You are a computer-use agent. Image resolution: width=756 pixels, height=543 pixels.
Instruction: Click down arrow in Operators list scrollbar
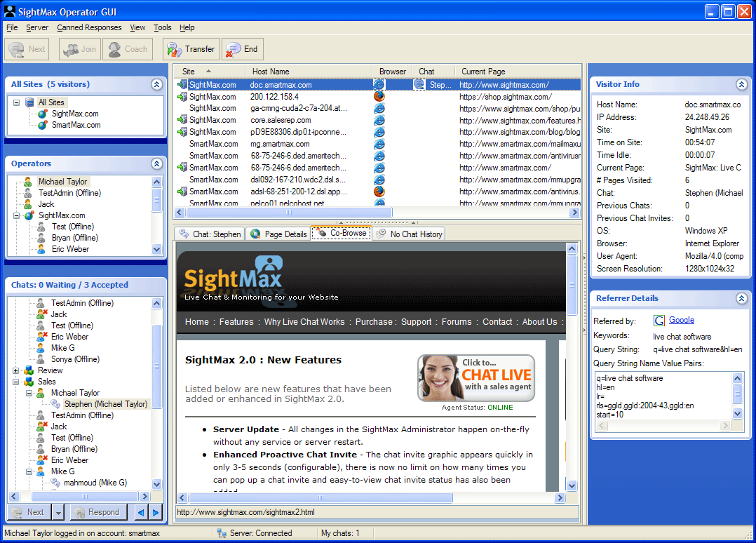(156, 249)
